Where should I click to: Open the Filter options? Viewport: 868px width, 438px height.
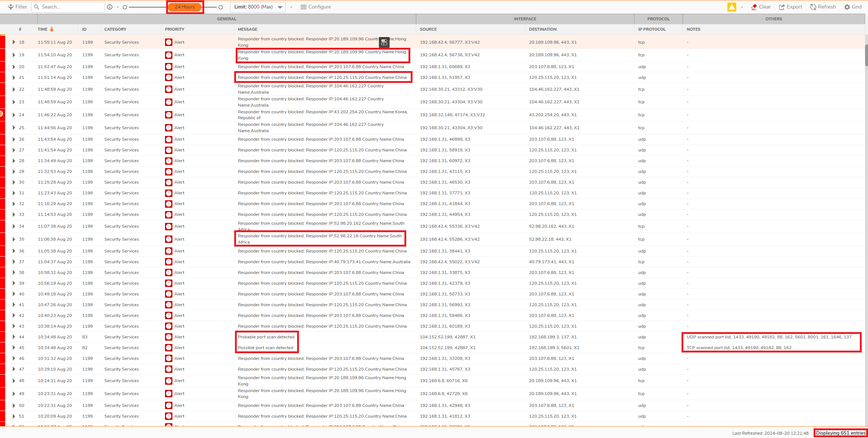point(17,7)
